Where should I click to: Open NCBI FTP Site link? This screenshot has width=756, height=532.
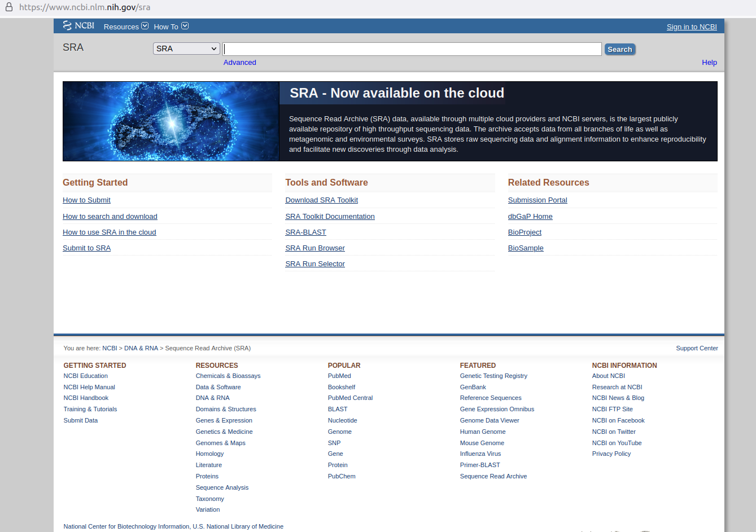point(613,409)
